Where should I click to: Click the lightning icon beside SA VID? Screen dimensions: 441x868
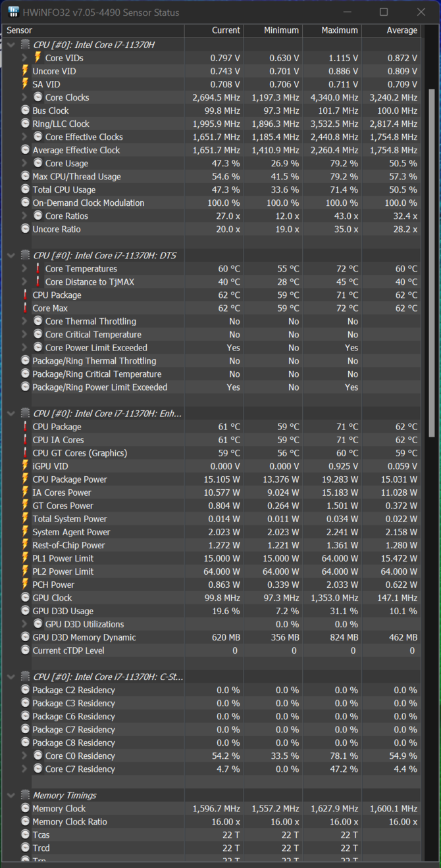pos(26,84)
